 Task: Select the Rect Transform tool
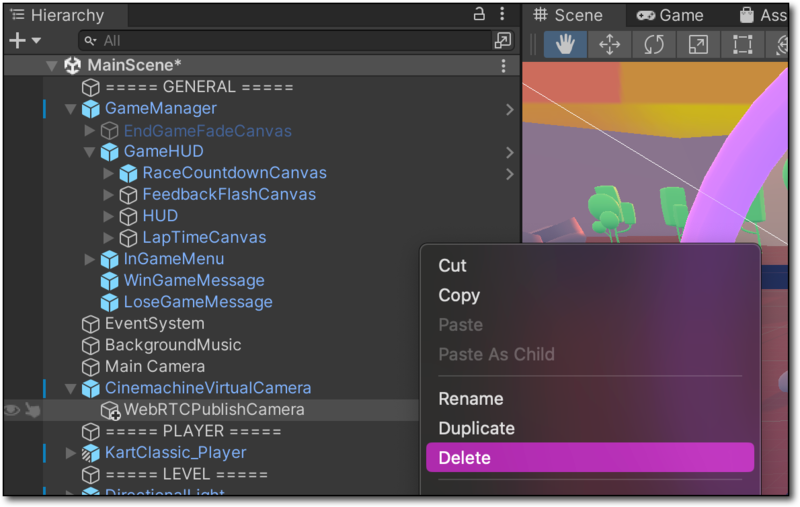[742, 45]
